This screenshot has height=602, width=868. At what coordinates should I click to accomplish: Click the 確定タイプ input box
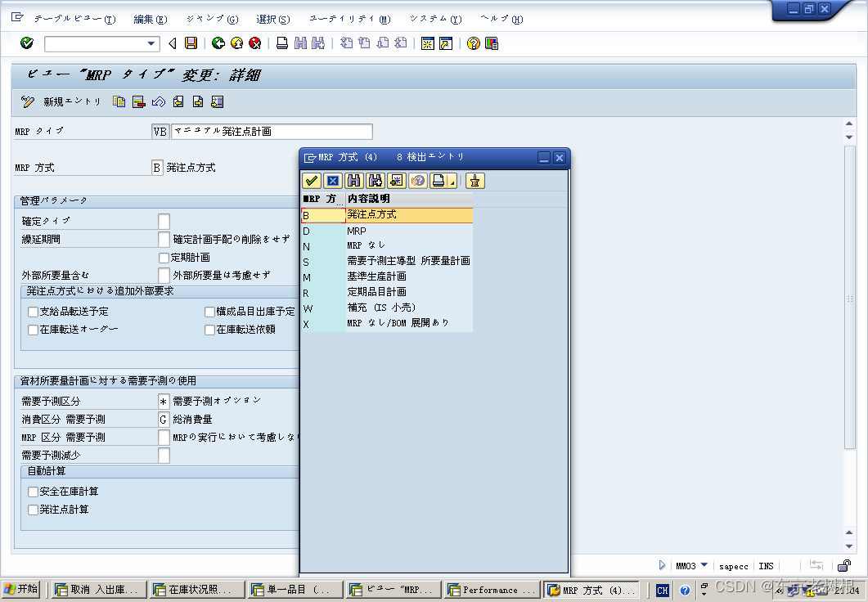[x=164, y=222]
